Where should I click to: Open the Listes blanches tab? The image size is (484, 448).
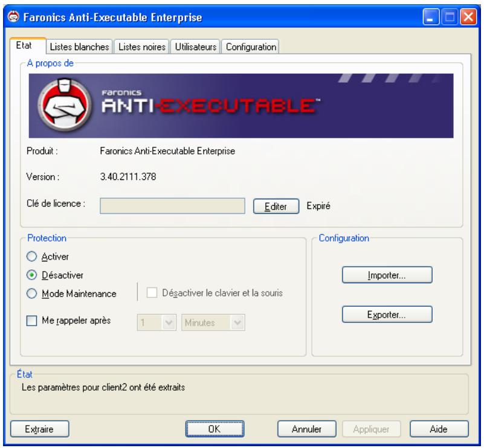coord(79,47)
